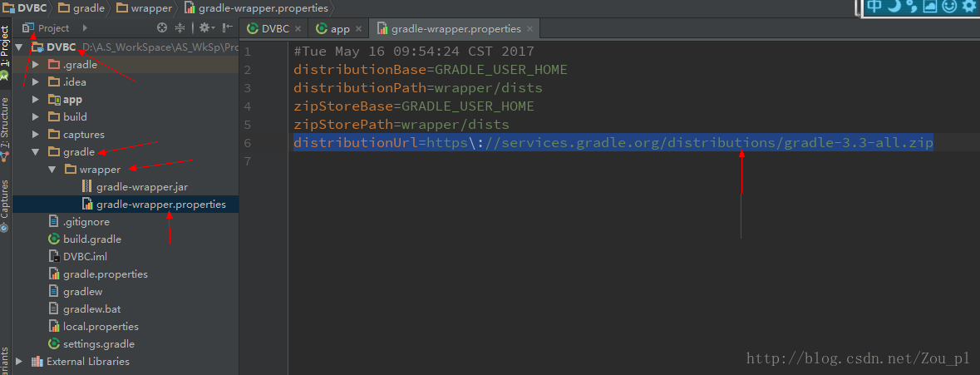The width and height of the screenshot is (980, 375).
Task: Open the Project panel settings gear
Action: click(x=205, y=27)
